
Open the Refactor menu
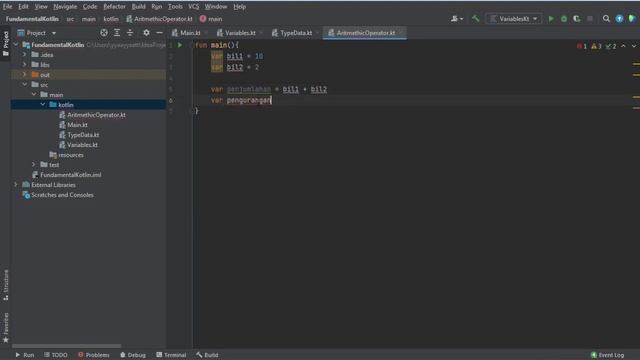(x=114, y=7)
